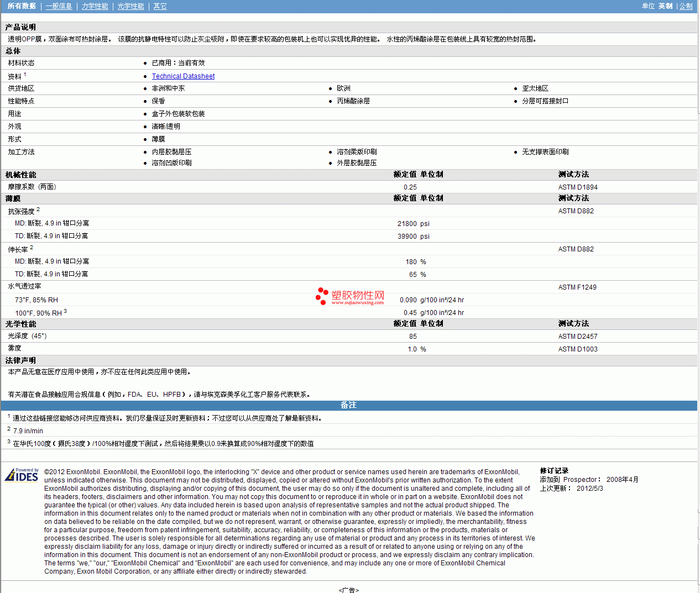700x593 pixels.
Task: Click the 21800 psi tensile value
Action: tap(413, 224)
